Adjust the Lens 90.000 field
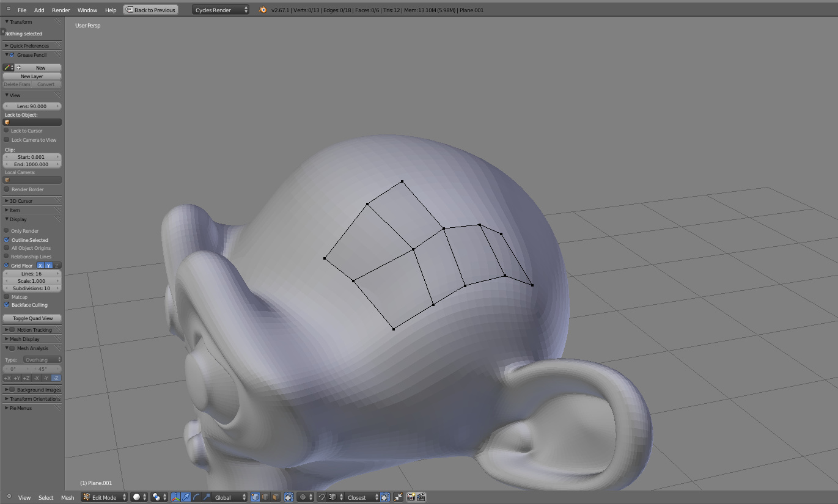838x504 pixels. 32,106
